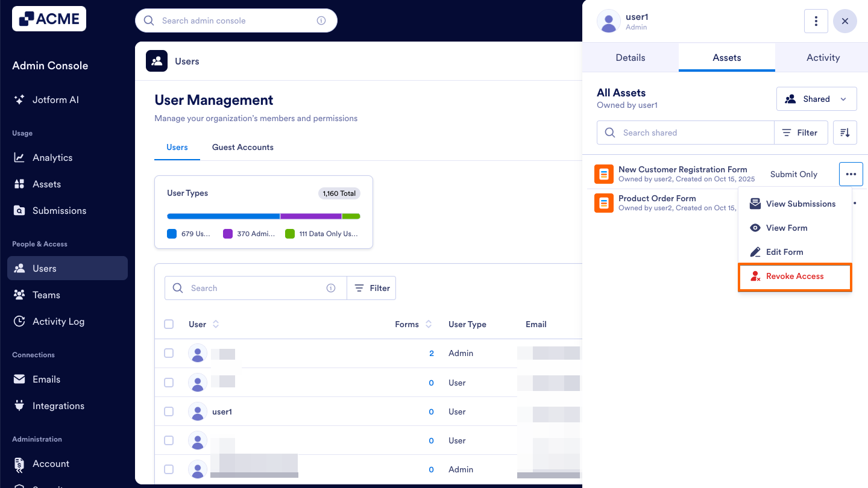Switch to the Activity tab
The image size is (868, 488).
click(x=823, y=57)
